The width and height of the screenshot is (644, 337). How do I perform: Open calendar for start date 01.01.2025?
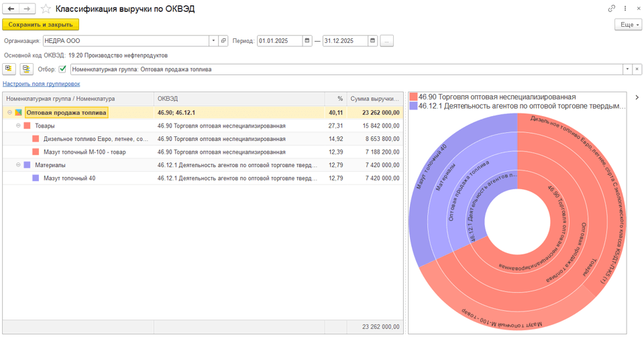coord(307,41)
